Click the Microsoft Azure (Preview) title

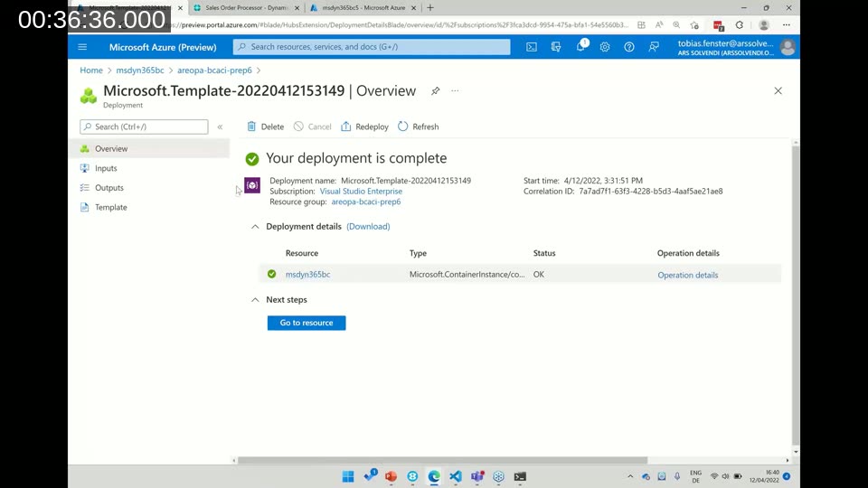coord(163,47)
